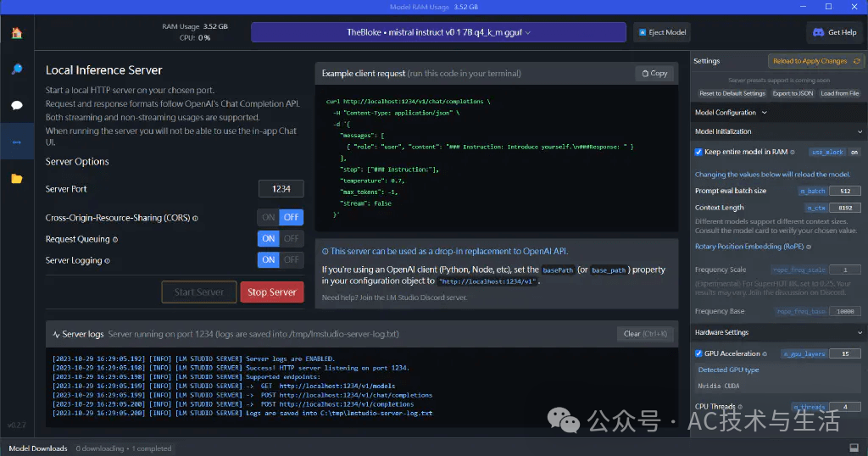Switch to the AI Chat sidebar icon
Screen dimensions: 868x456
[x=16, y=106]
